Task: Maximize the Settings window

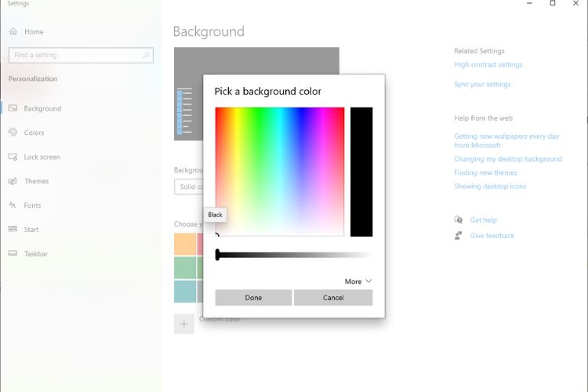Action: [x=553, y=3]
